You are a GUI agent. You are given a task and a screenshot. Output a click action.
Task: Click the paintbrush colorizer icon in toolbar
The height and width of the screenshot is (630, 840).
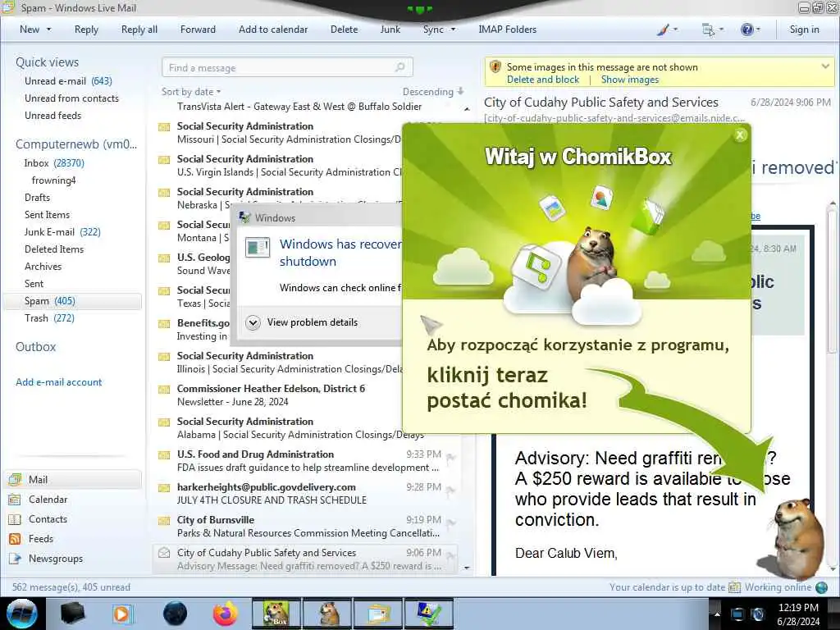[663, 30]
